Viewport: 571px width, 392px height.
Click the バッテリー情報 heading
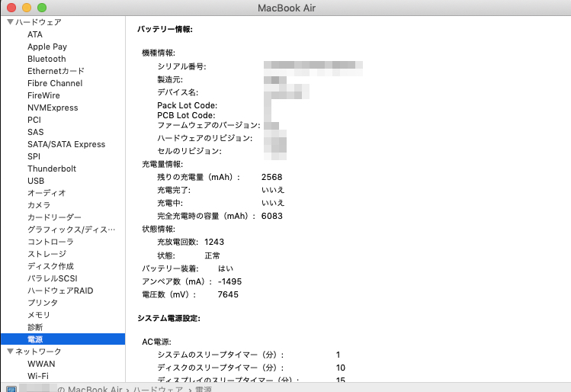coord(165,29)
